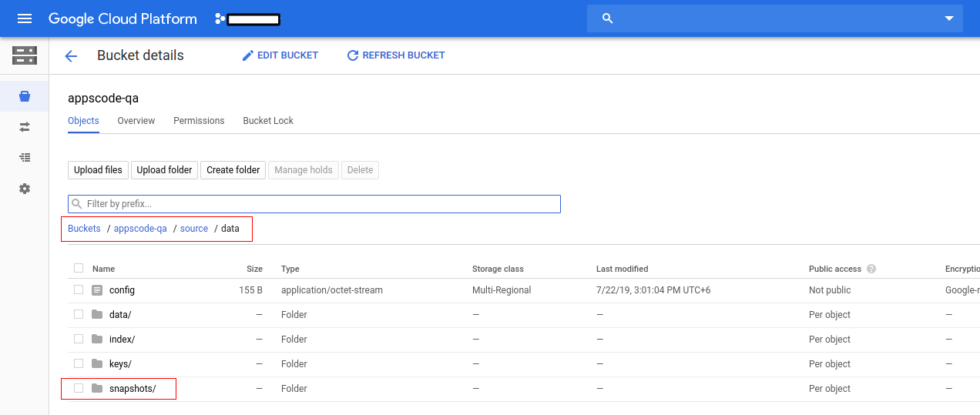The width and height of the screenshot is (980, 415).
Task: Click the folder icon beside data/
Action: 97,314
